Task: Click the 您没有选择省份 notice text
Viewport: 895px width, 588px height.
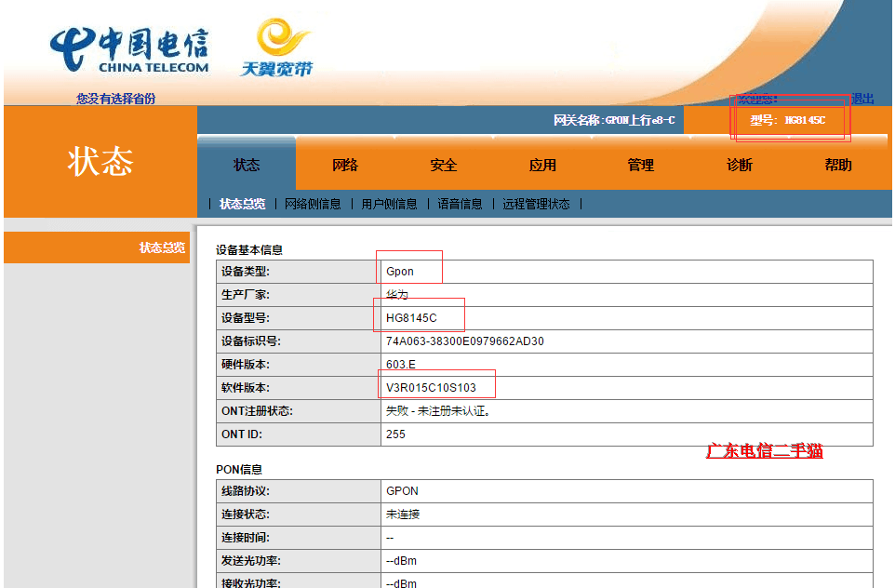Action: tap(116, 99)
